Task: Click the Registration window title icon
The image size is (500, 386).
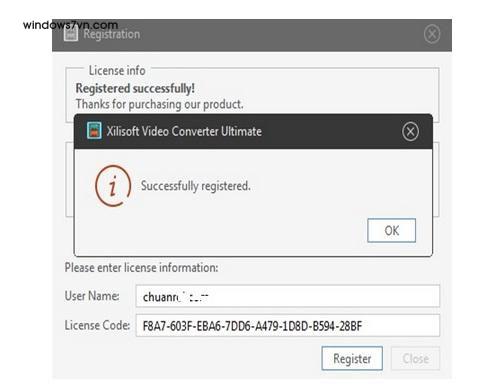Action: (71, 34)
